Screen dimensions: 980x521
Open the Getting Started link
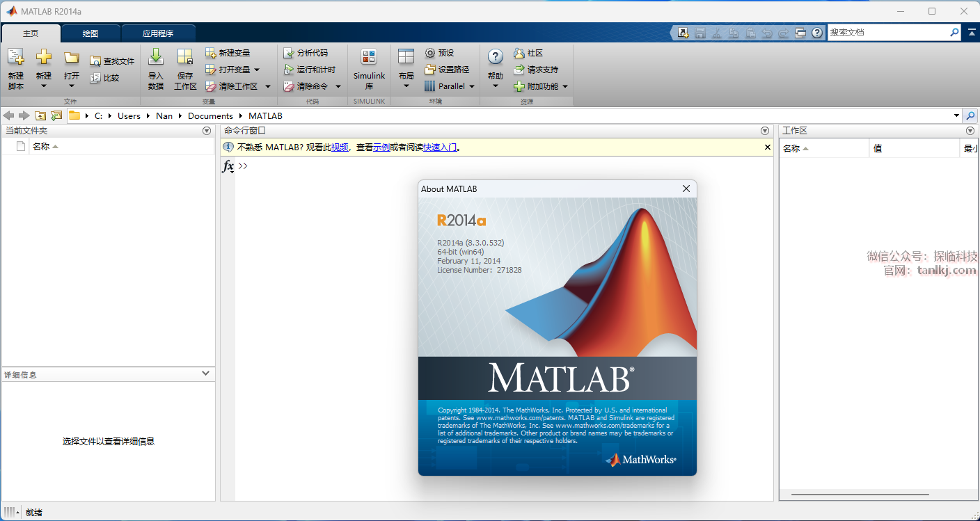[440, 147]
